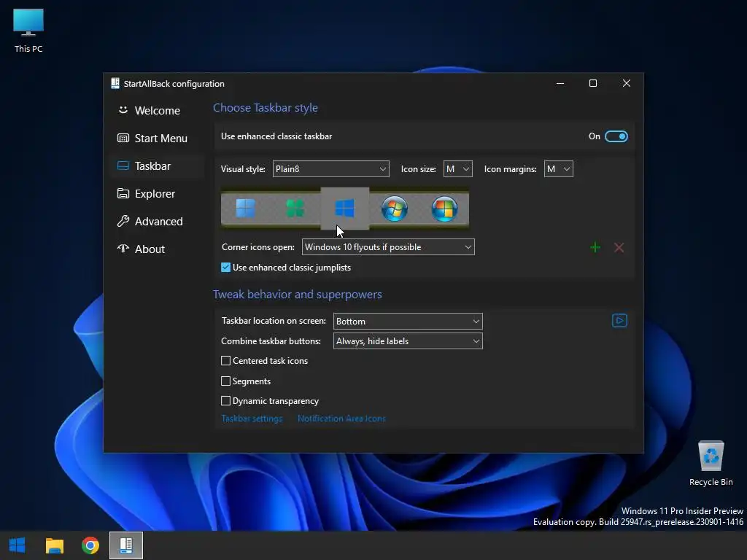Launch Google Chrome from the taskbar

(x=90, y=545)
